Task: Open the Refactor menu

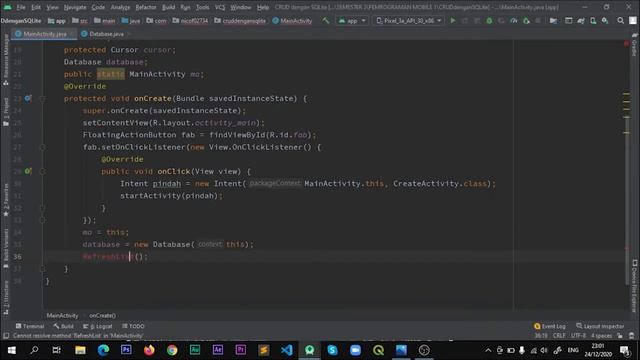Action: 146,7
